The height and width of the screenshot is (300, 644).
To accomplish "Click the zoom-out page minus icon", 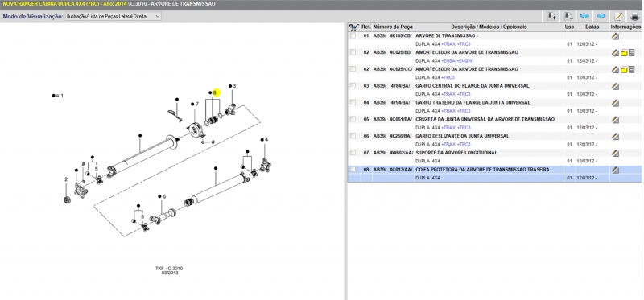I will click(568, 16).
